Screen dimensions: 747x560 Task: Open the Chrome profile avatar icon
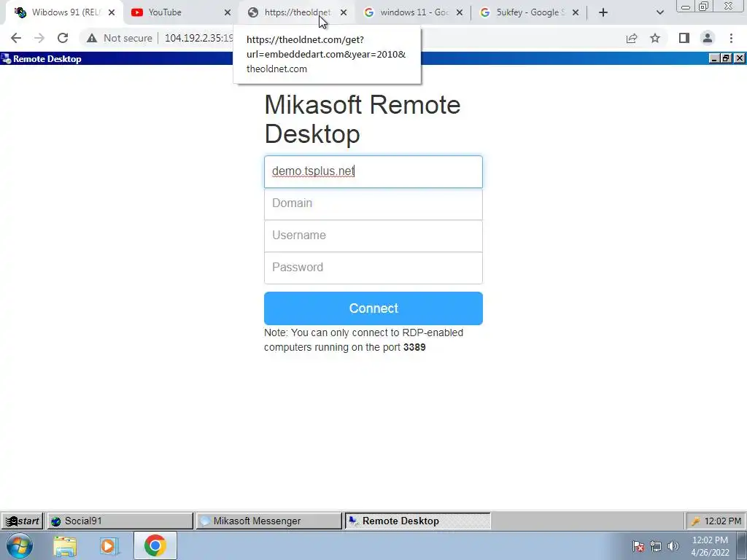point(708,38)
